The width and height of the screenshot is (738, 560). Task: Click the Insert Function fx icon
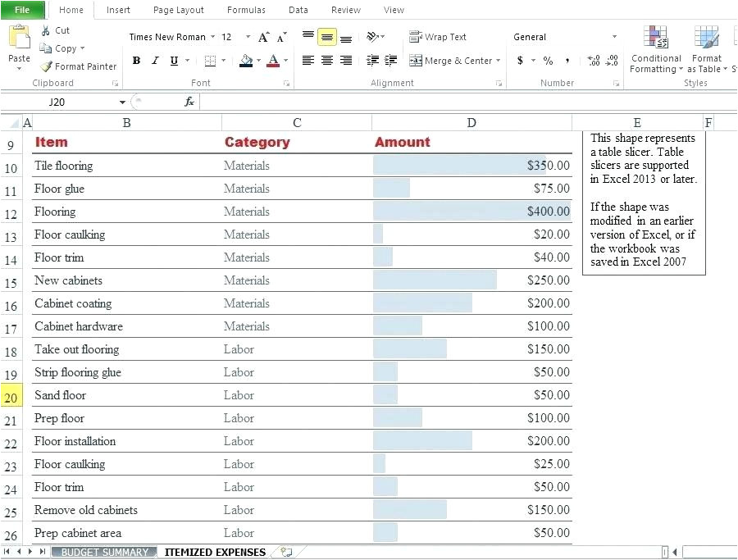click(189, 102)
